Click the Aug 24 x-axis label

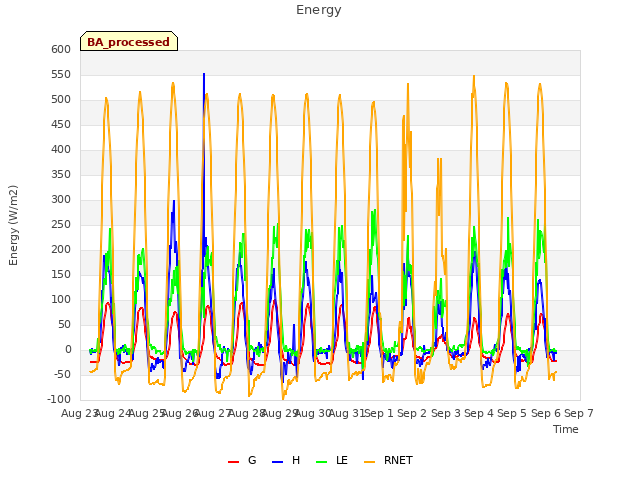tap(113, 413)
